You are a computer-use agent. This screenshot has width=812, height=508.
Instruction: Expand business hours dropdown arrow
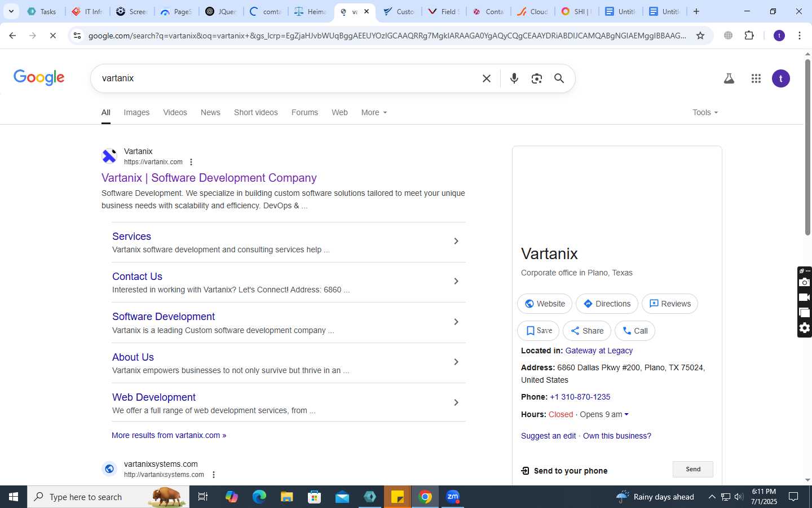(x=626, y=414)
